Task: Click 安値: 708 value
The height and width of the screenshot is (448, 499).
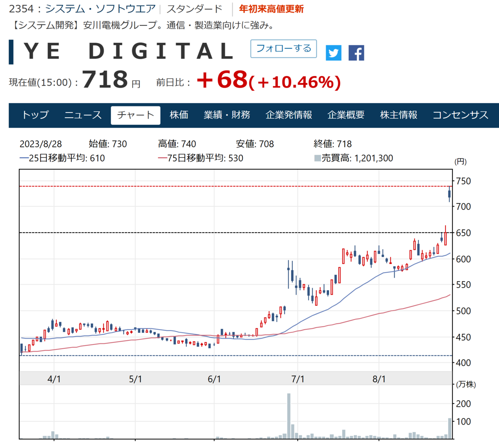Action: [x=255, y=144]
